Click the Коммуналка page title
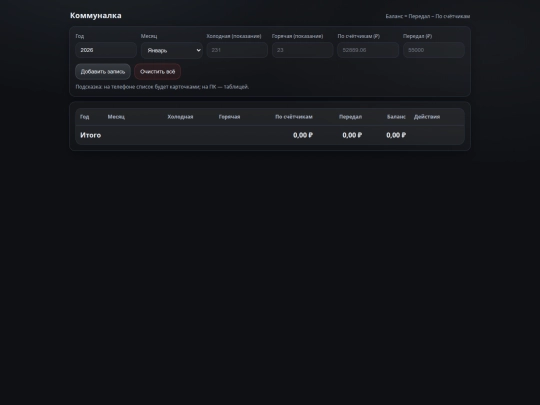Screen dimensions: 540x405 point(96,15)
